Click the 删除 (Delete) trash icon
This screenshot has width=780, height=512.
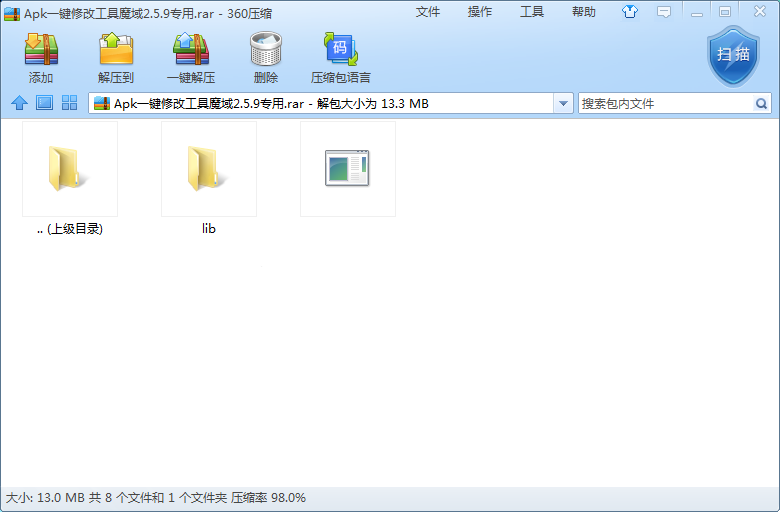266,49
